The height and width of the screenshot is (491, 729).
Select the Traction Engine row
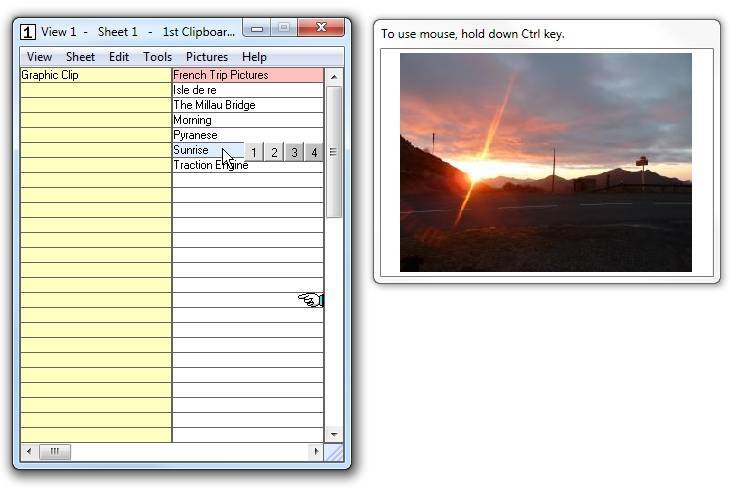tap(248, 165)
